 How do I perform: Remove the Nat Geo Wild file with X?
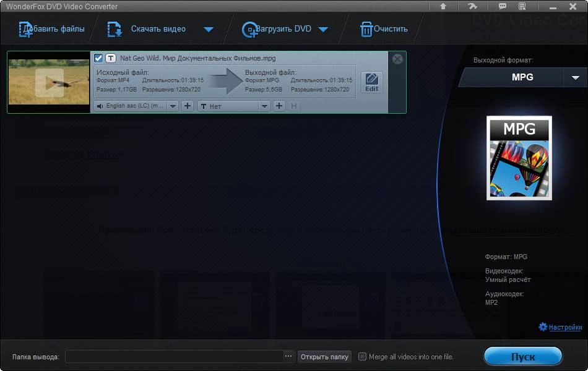point(397,59)
